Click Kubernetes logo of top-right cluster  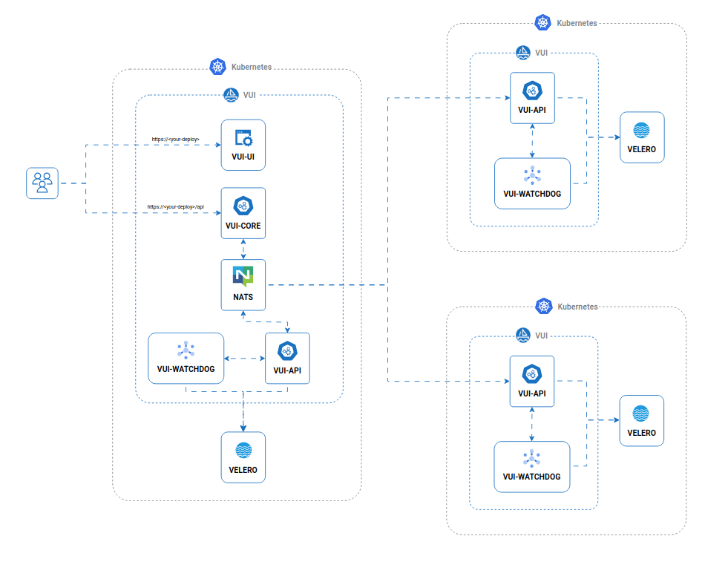point(542,22)
